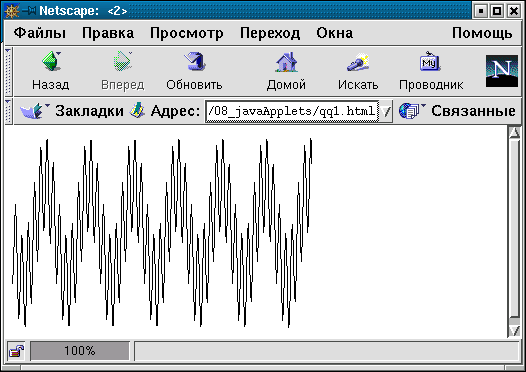This screenshot has height=372, width=526.
Task: Open the Файлы menu
Action: click(x=40, y=33)
